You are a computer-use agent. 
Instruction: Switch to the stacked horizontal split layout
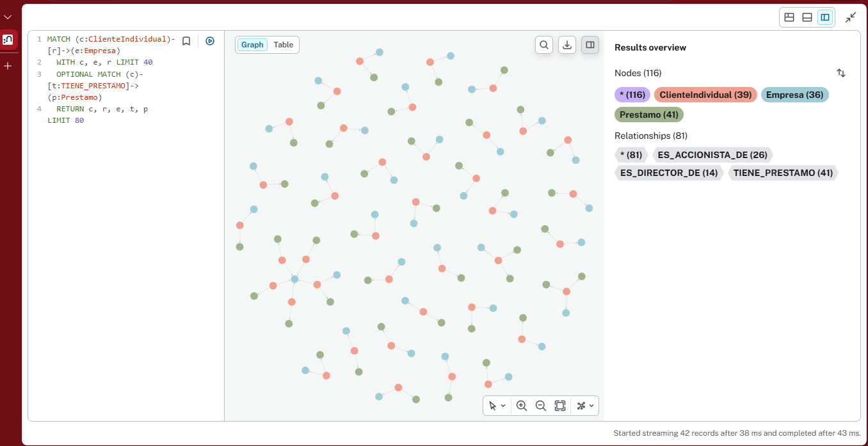pos(807,17)
